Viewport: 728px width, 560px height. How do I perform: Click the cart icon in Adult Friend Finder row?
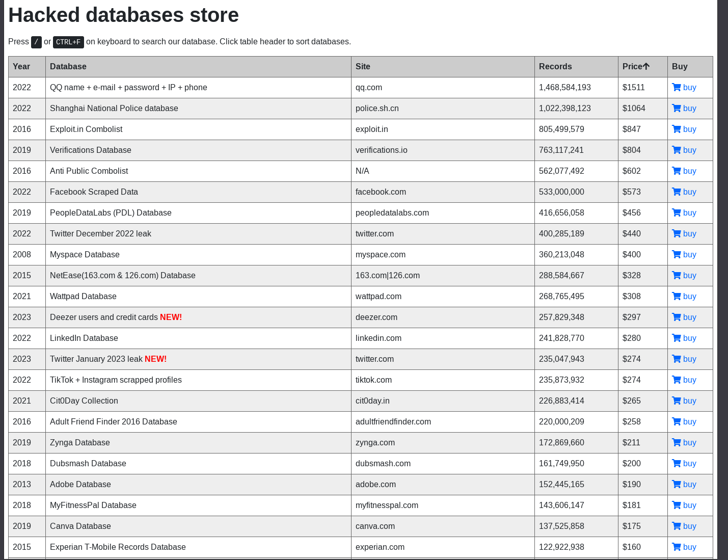point(677,421)
